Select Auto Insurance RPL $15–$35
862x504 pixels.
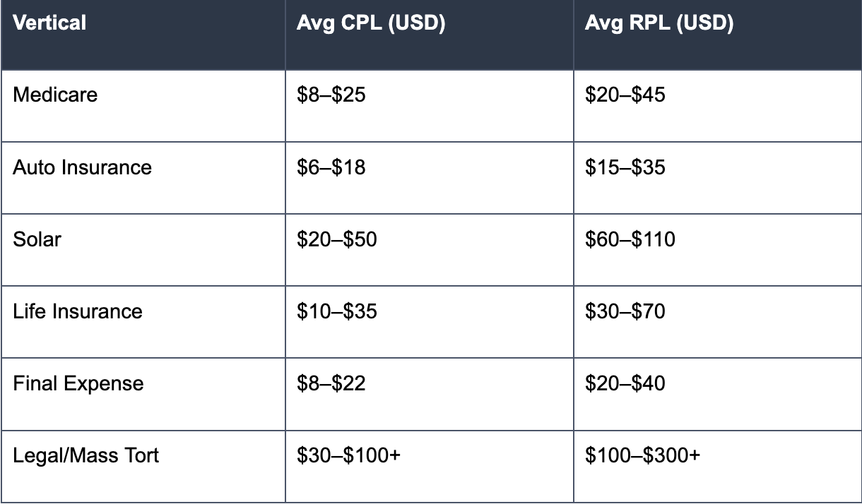[625, 167]
